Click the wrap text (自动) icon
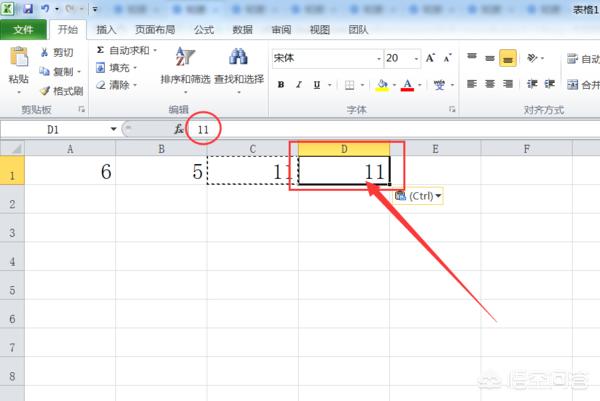Screen dimensions: 600x401 572,59
